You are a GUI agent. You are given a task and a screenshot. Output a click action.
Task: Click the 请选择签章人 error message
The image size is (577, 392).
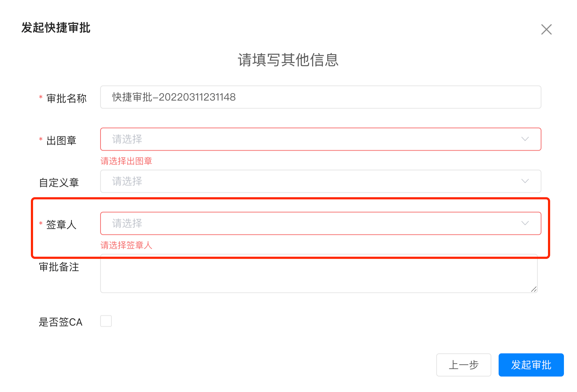pyautogui.click(x=126, y=245)
